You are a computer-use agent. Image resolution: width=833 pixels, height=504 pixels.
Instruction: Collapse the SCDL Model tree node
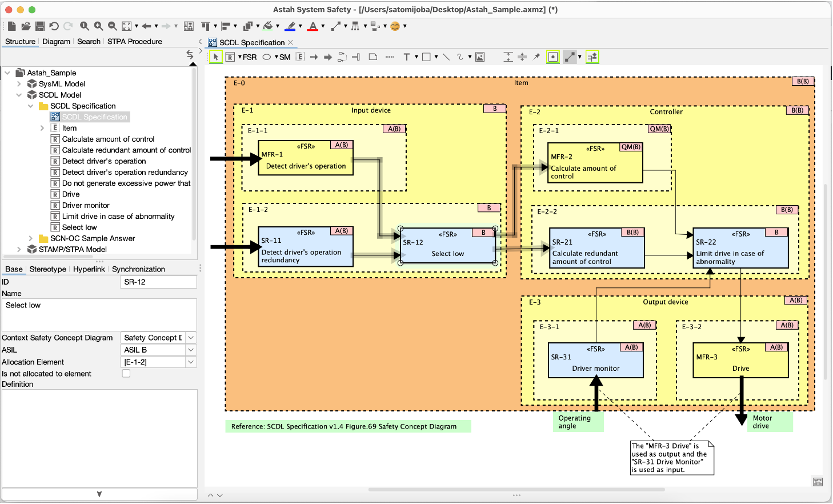point(18,94)
